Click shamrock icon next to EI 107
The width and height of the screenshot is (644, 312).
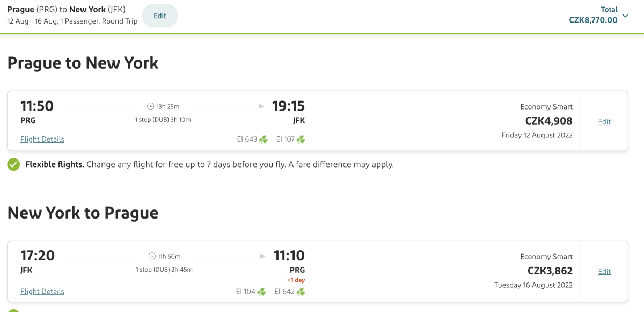click(301, 140)
